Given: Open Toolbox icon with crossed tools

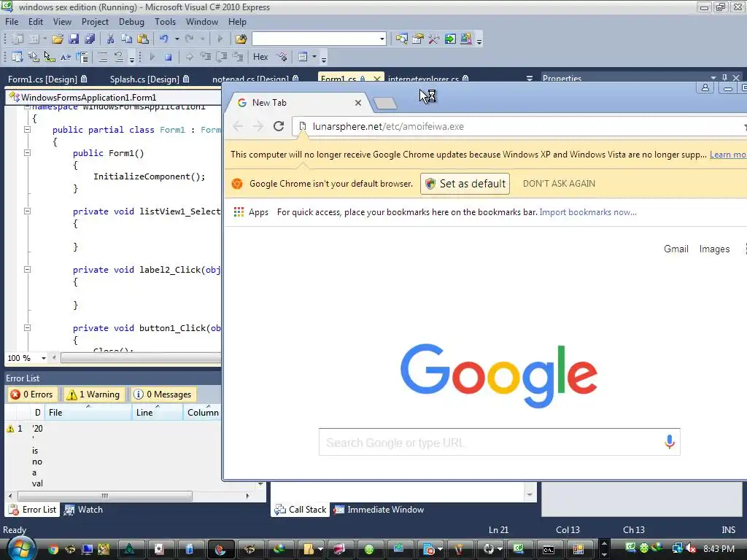Looking at the screenshot, I should tap(433, 39).
